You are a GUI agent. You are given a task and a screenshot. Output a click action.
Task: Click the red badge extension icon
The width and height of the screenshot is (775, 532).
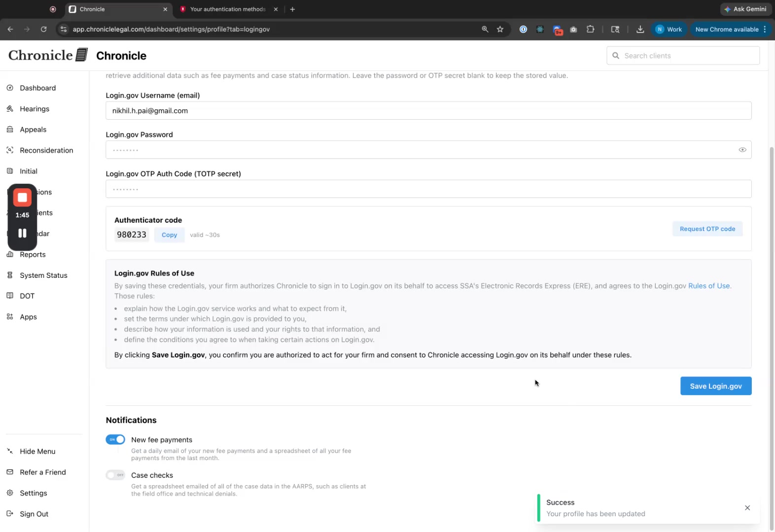[x=558, y=30]
